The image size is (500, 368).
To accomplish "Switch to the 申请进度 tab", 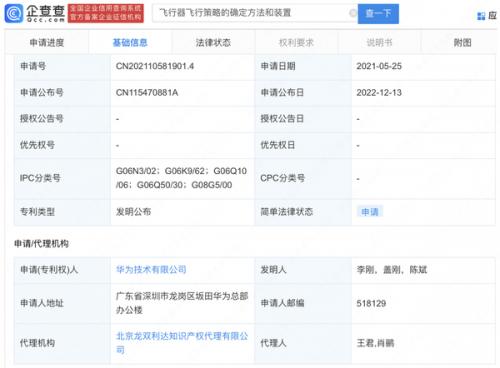I will tap(47, 42).
